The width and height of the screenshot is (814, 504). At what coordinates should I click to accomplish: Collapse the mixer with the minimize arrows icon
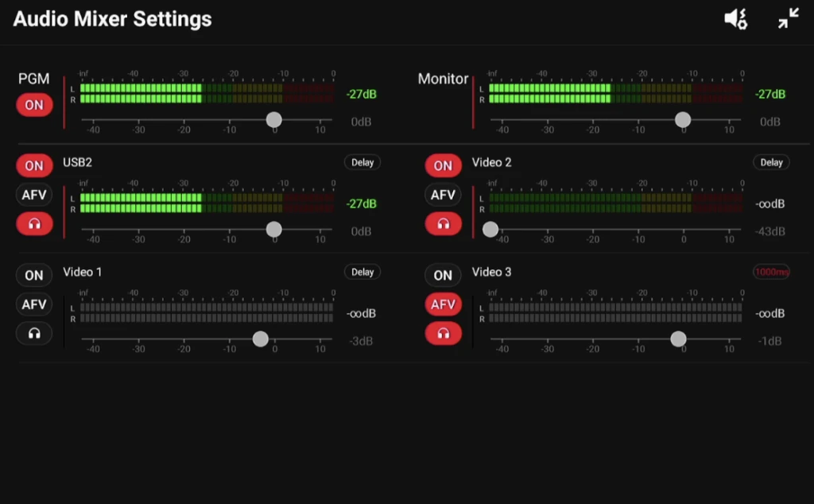(x=788, y=19)
